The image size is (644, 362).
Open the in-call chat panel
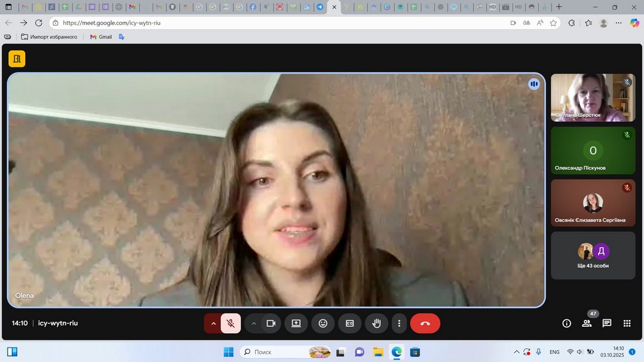click(x=607, y=323)
